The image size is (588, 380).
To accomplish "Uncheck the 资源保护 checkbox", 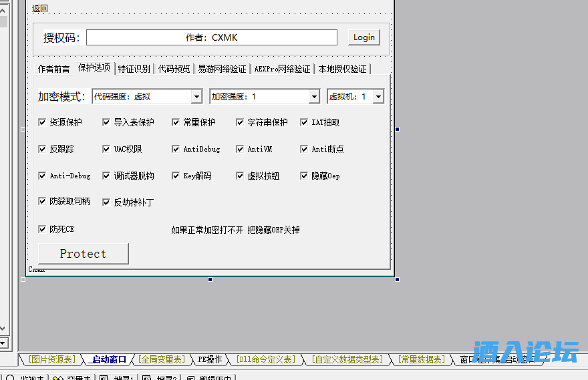I will click(x=42, y=122).
